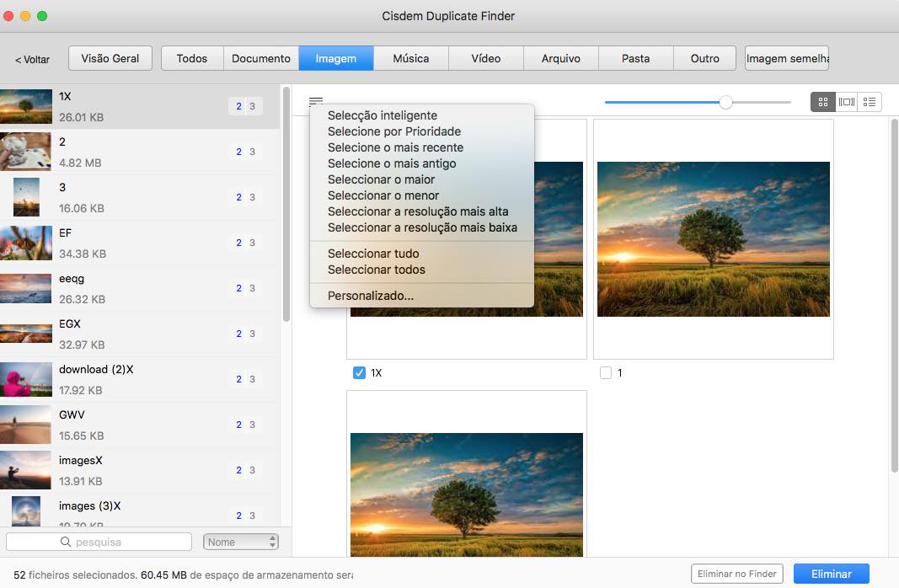Click the thumbnail size slider handle
This screenshot has width=899, height=588.
[x=725, y=102]
